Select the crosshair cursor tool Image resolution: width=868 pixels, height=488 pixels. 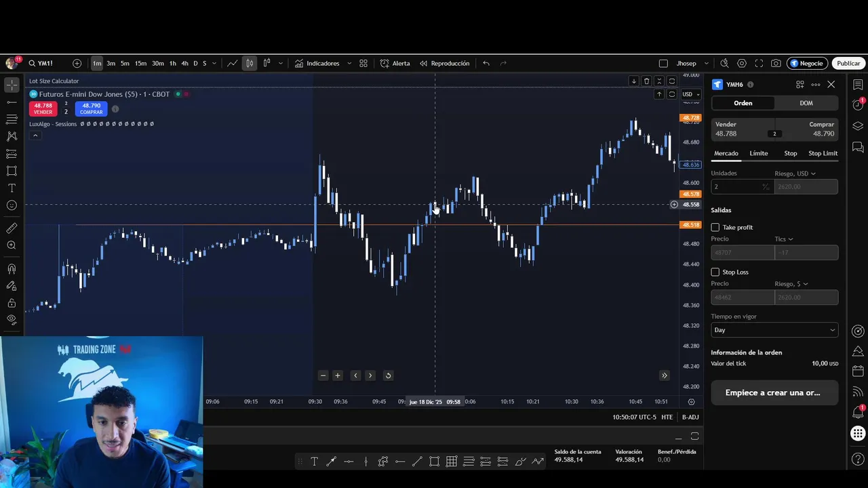pos(12,85)
